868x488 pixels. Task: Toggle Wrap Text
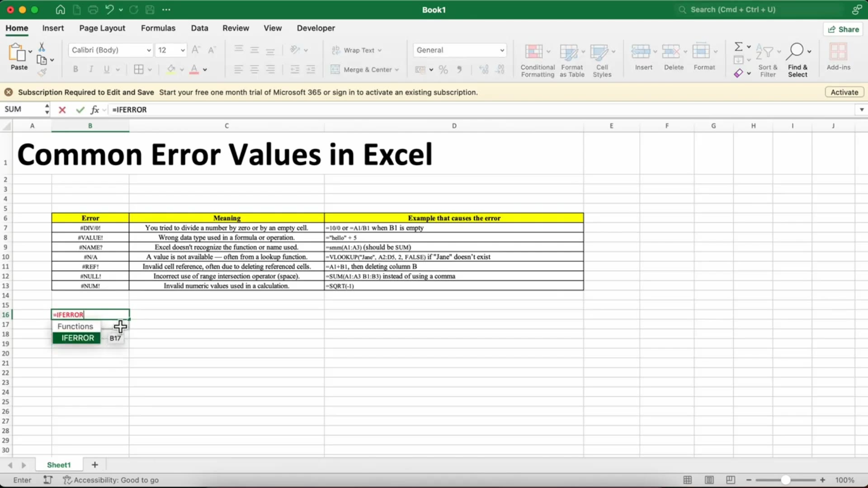point(356,50)
